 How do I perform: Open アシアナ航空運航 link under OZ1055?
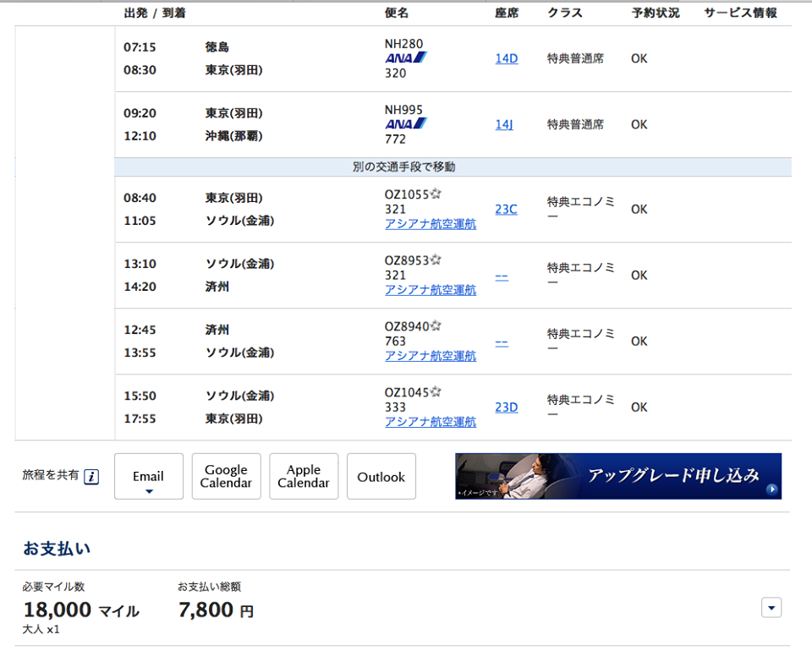pyautogui.click(x=431, y=224)
